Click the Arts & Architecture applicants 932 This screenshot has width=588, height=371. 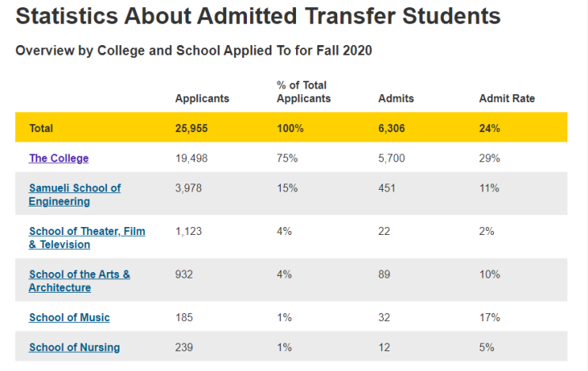pyautogui.click(x=184, y=274)
